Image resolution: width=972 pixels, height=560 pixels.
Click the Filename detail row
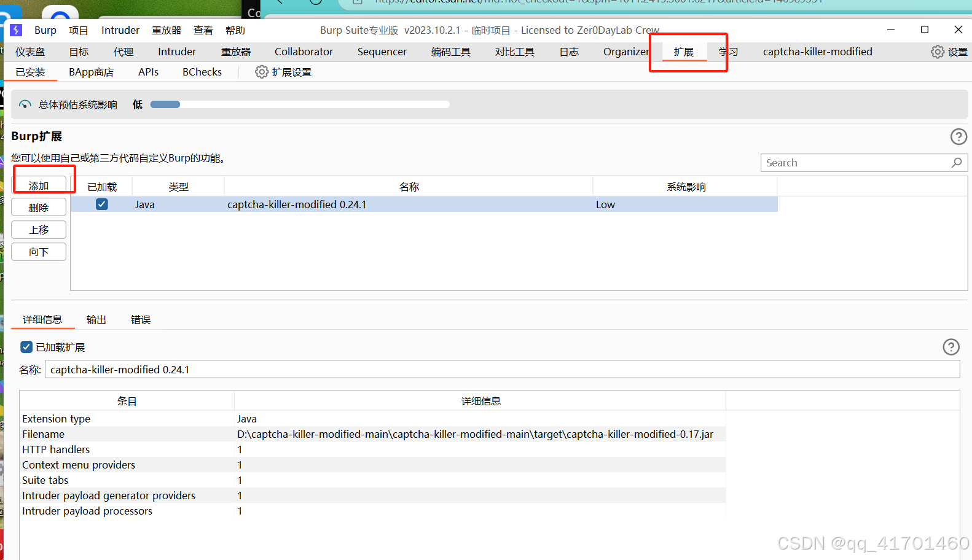click(373, 434)
